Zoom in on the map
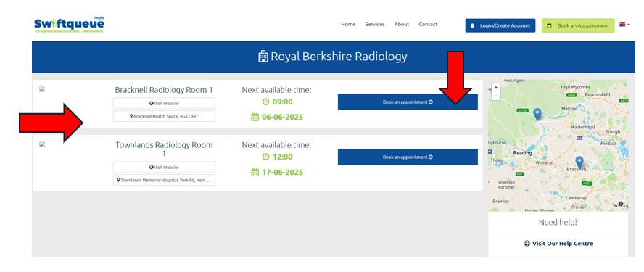Image resolution: width=644 pixels, height=272 pixels. (x=496, y=88)
